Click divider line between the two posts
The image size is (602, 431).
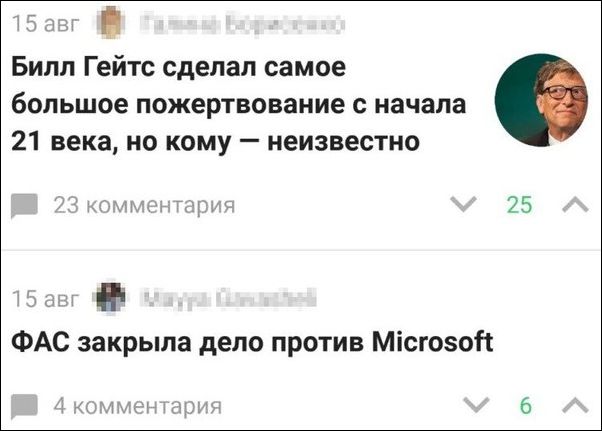click(301, 250)
